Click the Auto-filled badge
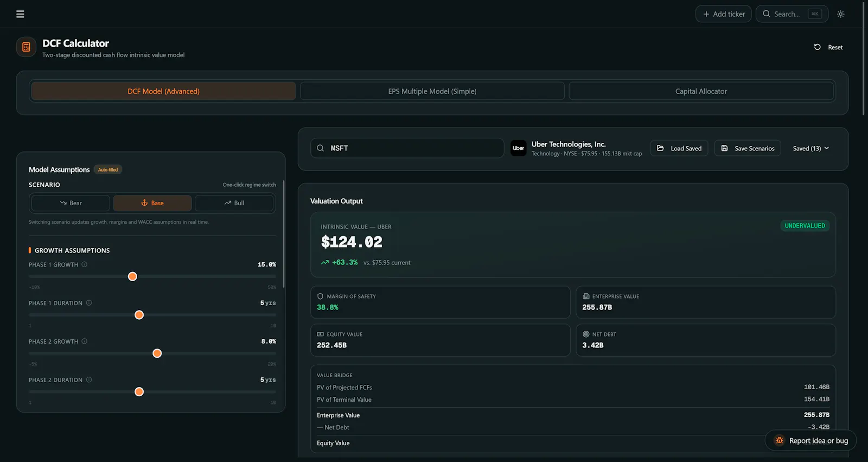The width and height of the screenshot is (868, 462). coord(108,170)
